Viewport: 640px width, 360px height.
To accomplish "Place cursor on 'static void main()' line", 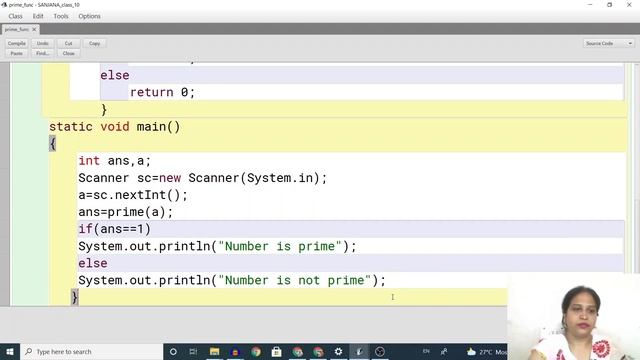I will [x=115, y=127].
